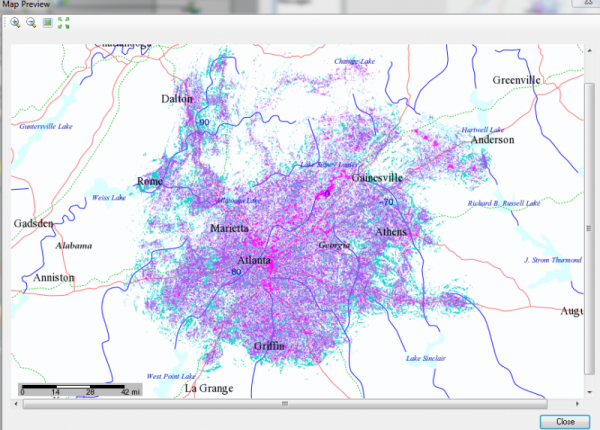Click the Atlanta label on map
Viewport: 600px width, 430px height.
[254, 261]
